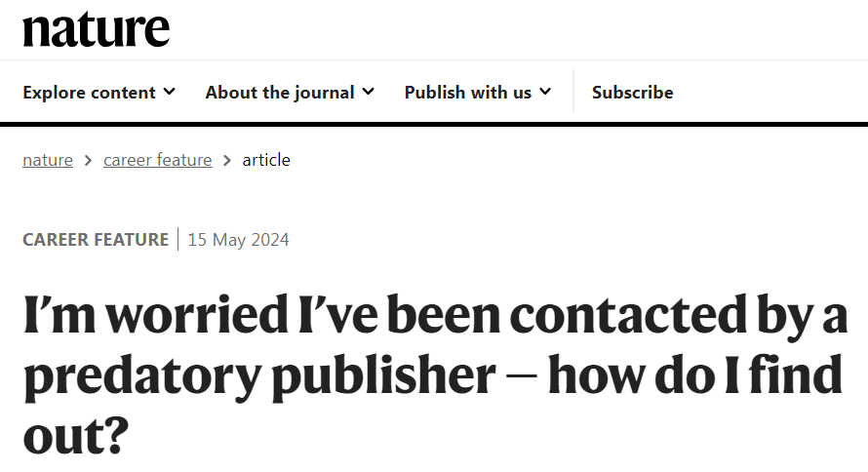Click the chevron beside Explore content
The width and height of the screenshot is (868, 472).
point(170,92)
